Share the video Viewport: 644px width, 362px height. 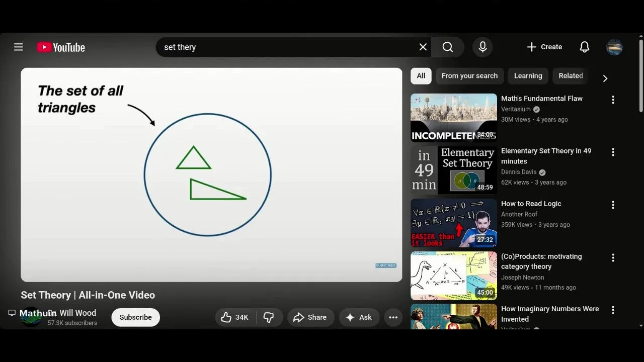[310, 317]
